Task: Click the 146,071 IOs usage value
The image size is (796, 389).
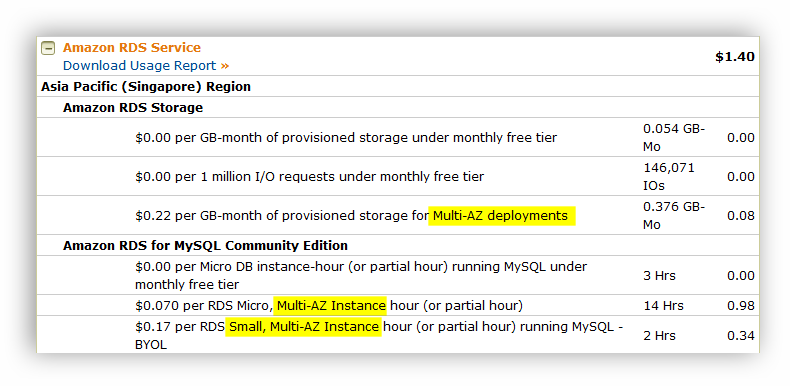Action: (669, 177)
